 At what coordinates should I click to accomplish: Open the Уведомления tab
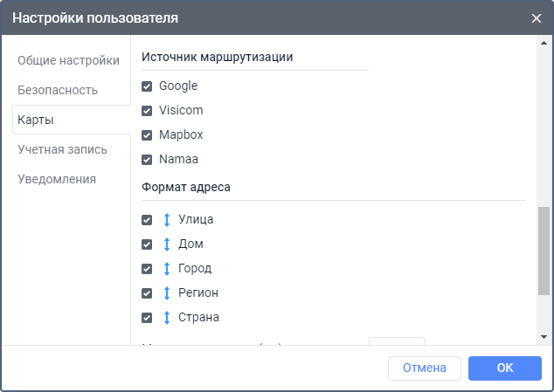tap(57, 179)
